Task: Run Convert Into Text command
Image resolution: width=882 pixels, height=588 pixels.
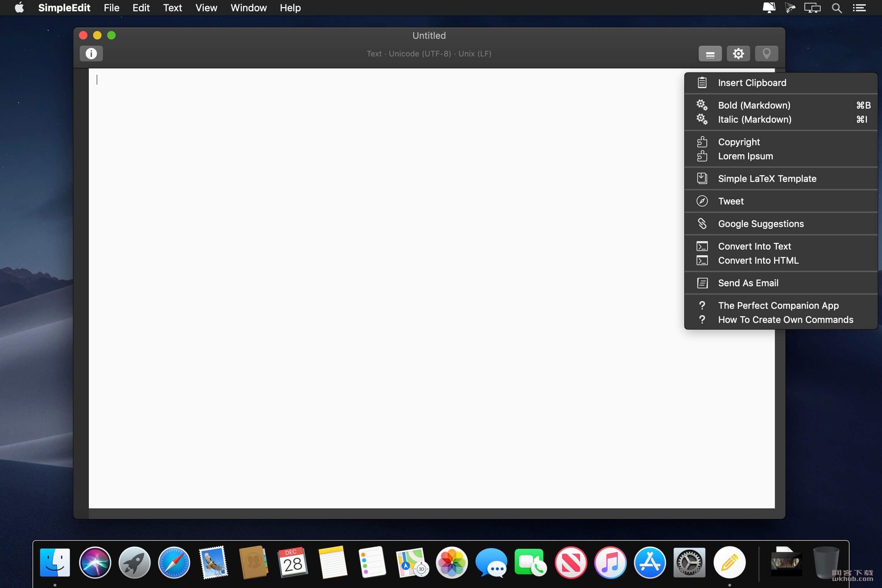Action: (x=781, y=246)
